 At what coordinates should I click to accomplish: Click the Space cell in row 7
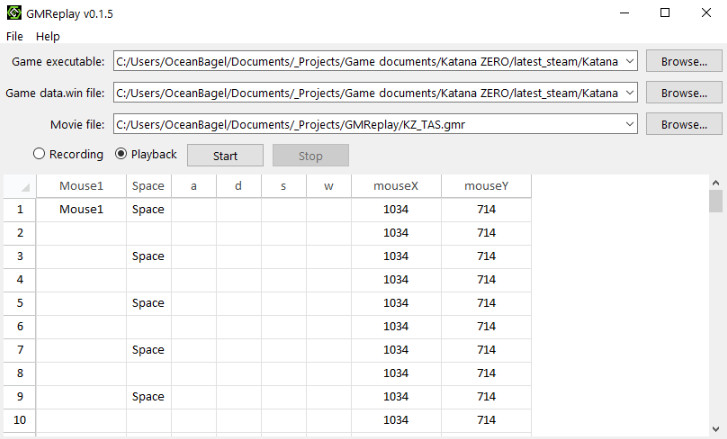(x=148, y=350)
